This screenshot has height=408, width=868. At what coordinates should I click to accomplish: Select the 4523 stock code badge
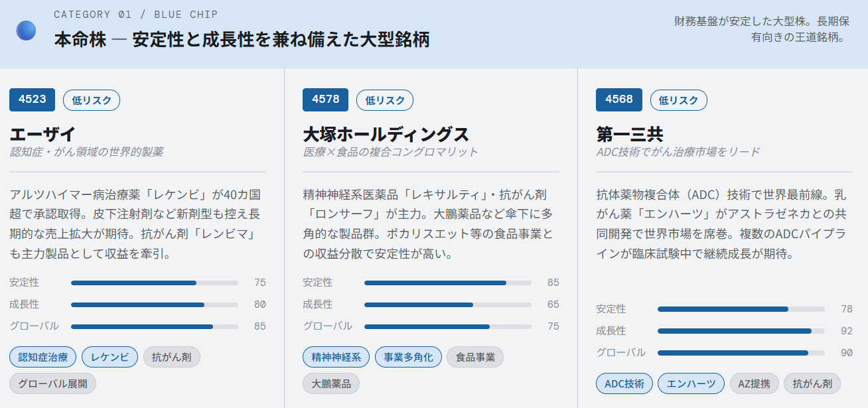(x=31, y=100)
